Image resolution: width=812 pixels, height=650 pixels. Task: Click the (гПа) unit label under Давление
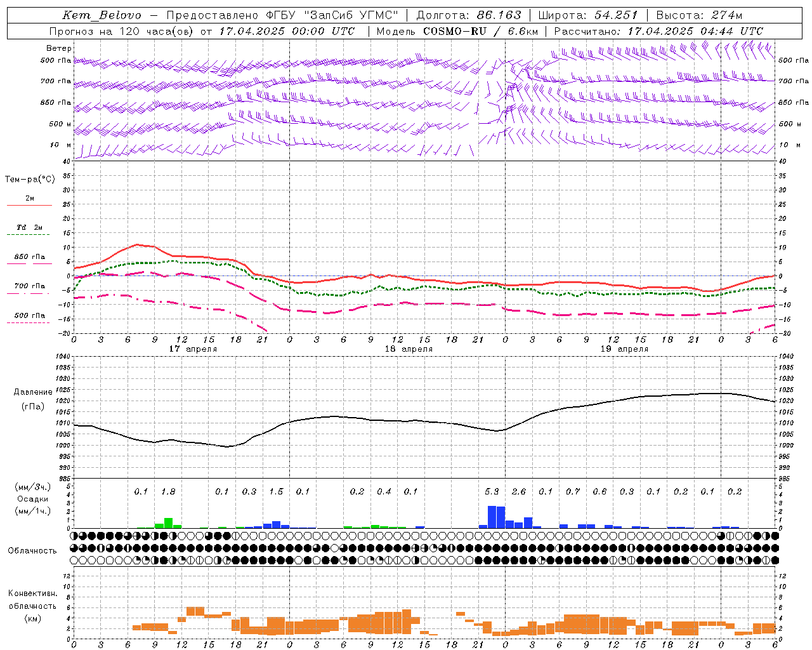pyautogui.click(x=33, y=407)
